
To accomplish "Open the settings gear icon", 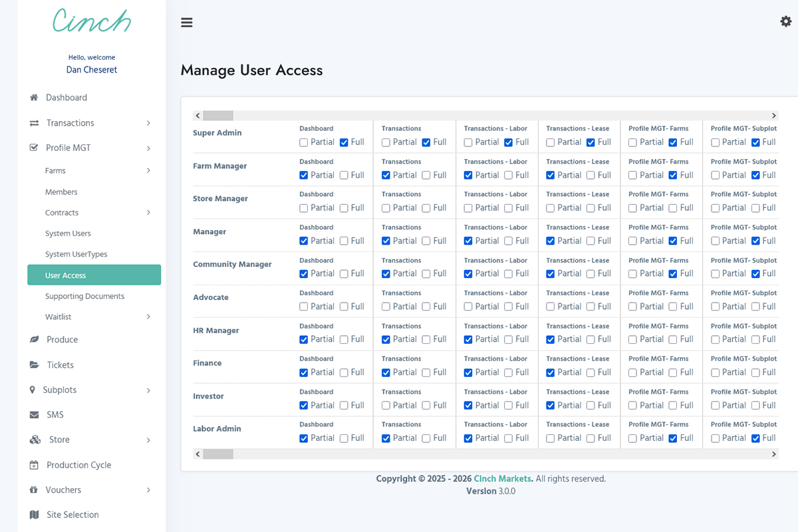I will point(785,21).
